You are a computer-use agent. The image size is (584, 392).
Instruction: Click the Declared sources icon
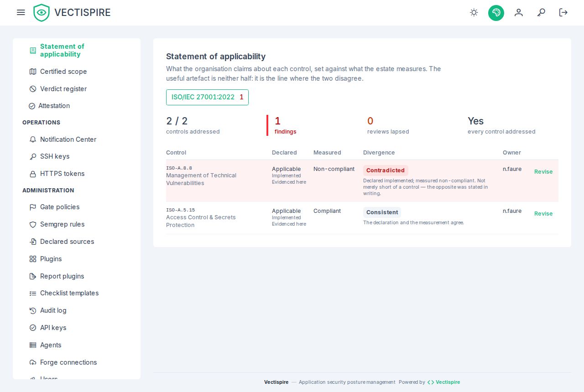coord(33,242)
